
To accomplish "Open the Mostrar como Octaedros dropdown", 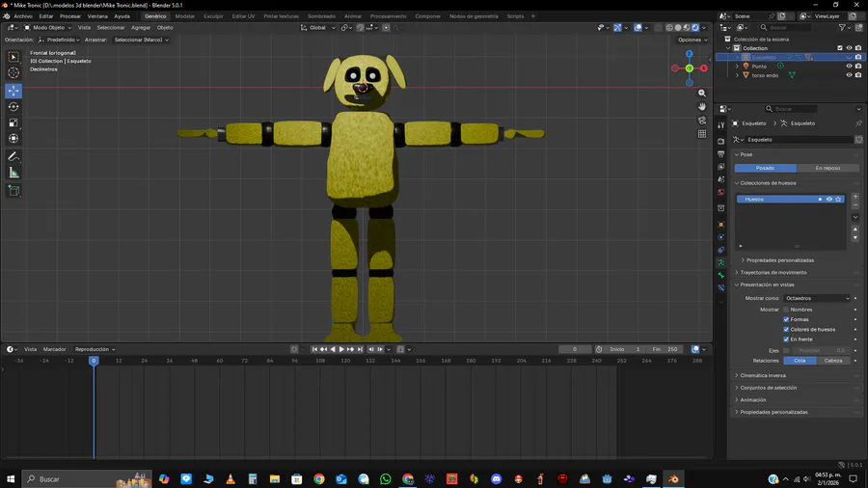I will click(818, 298).
